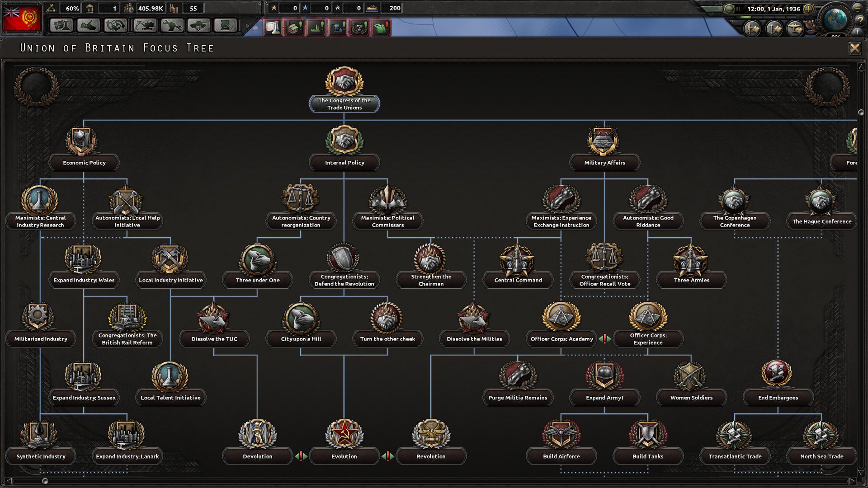Open the Trade icon with circular arrows

coord(116,26)
